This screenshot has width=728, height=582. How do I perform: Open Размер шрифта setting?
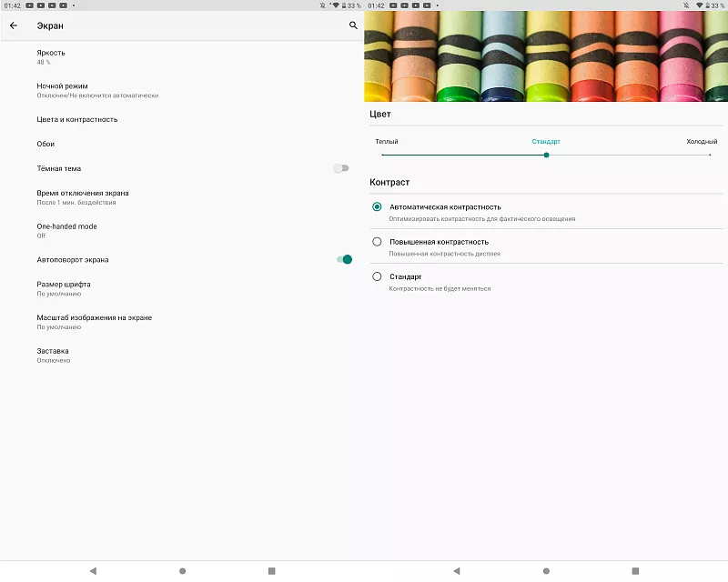tap(63, 288)
